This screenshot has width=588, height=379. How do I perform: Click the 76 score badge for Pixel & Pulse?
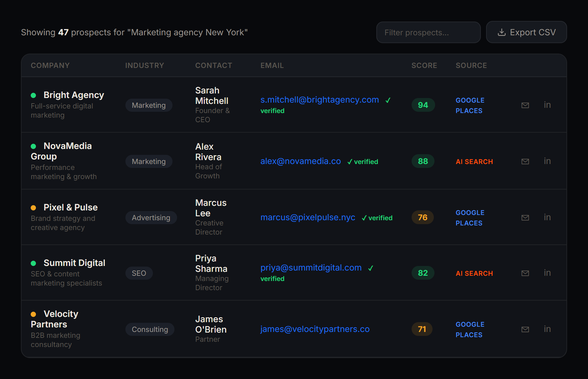pos(422,217)
